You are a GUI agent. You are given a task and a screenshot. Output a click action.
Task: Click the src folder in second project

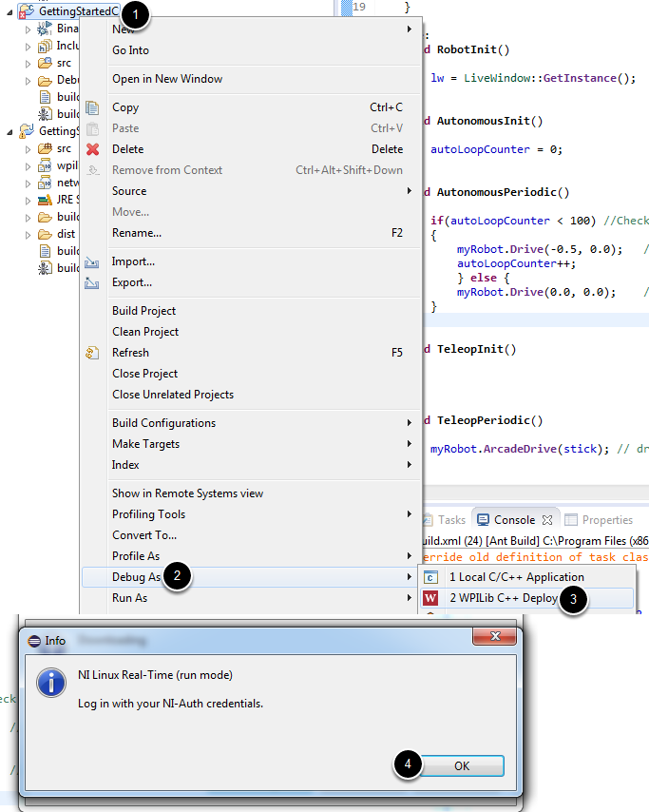coord(56,148)
